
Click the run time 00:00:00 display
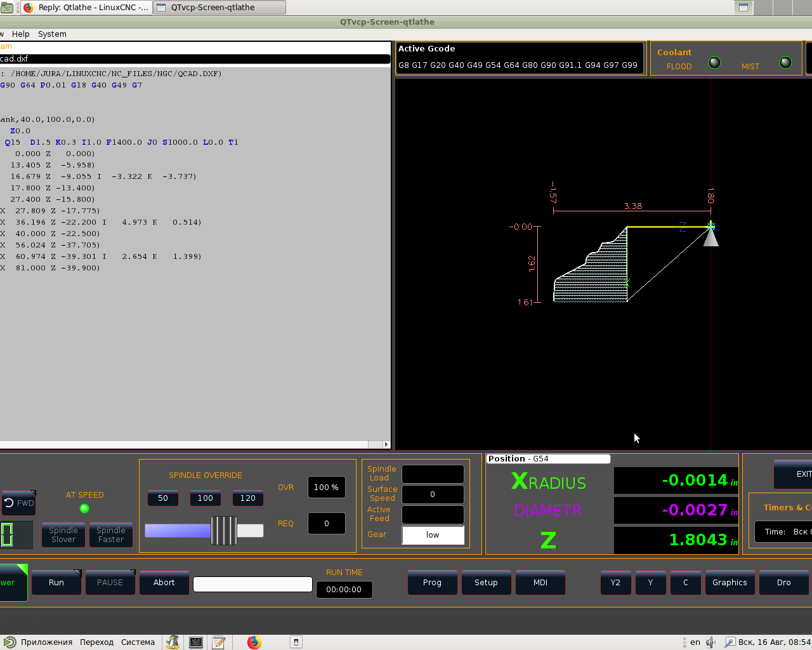344,590
